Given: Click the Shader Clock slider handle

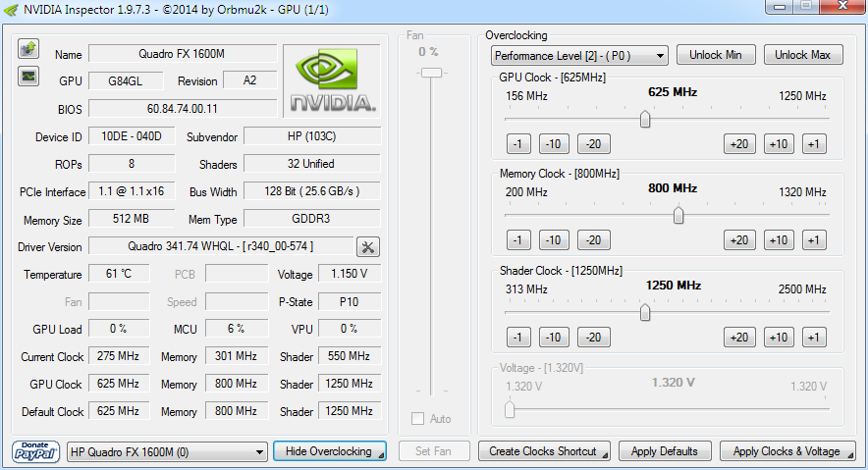Looking at the screenshot, I should [645, 312].
